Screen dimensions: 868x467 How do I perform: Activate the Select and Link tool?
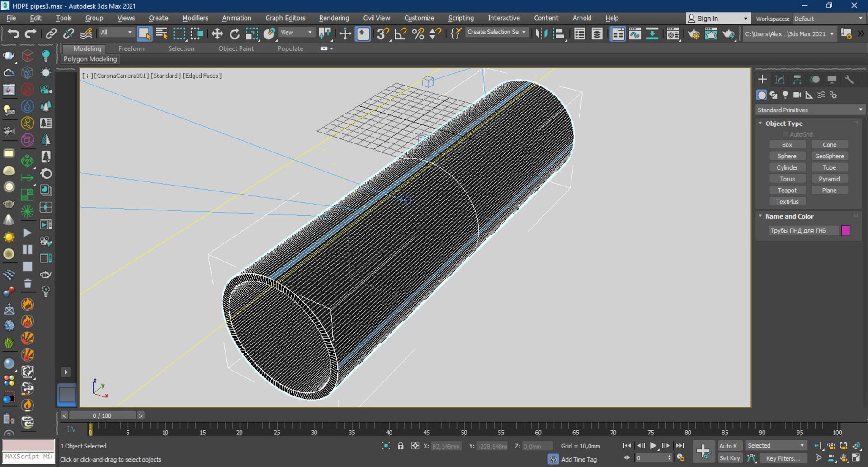click(51, 34)
